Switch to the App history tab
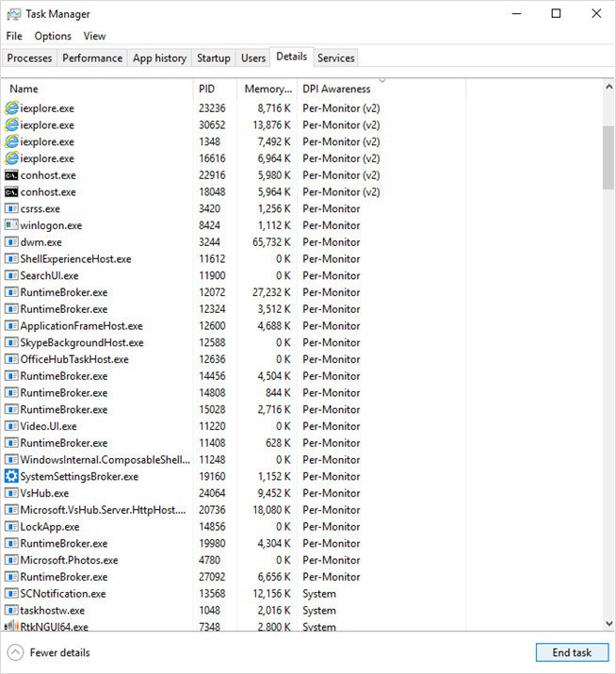Image resolution: width=616 pixels, height=674 pixels. point(160,58)
